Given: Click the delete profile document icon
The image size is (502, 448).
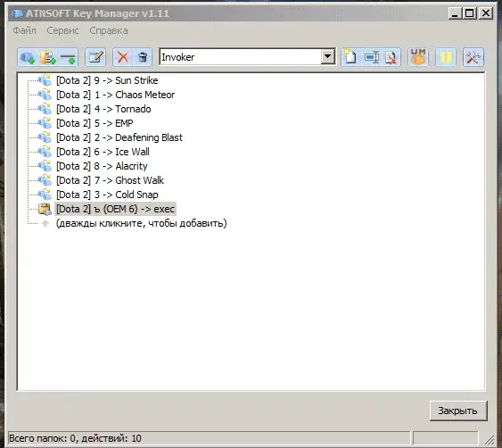Looking at the screenshot, I should click(391, 57).
